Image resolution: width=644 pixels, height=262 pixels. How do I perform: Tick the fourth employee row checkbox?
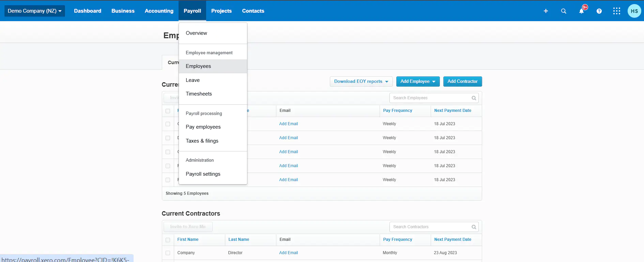[168, 166]
